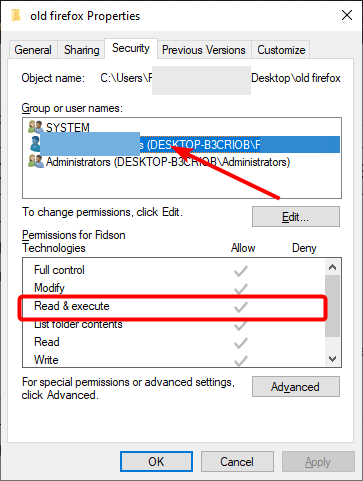Click permissions list scroll up arrow
Screen dimensions: 363x481
click(x=332, y=267)
